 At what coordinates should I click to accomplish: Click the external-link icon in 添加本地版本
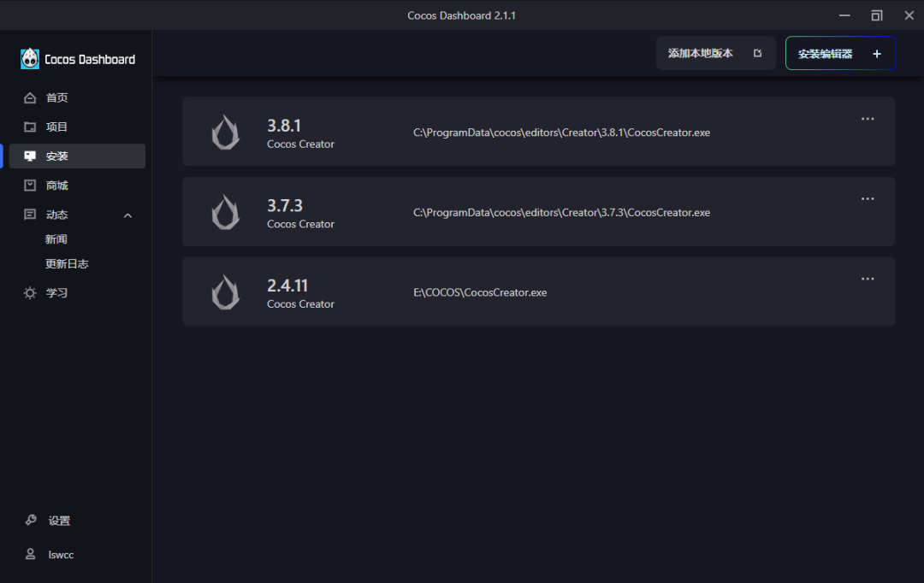click(x=758, y=53)
